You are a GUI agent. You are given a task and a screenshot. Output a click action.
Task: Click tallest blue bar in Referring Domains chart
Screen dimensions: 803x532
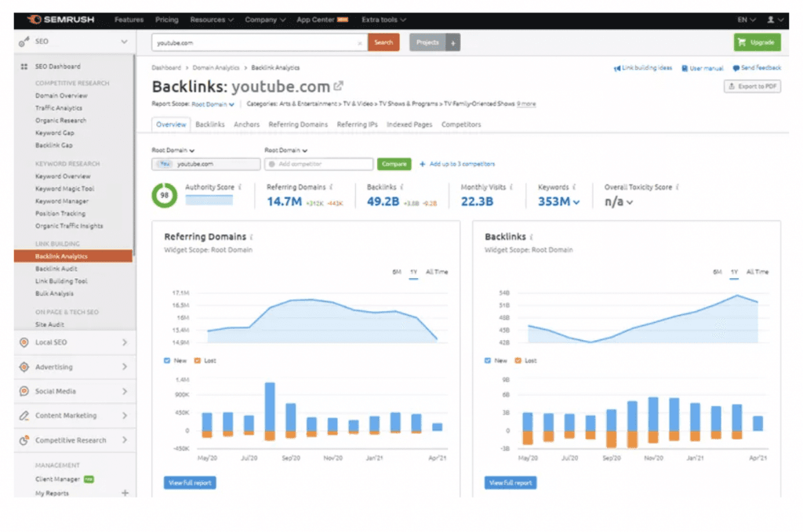pyautogui.click(x=270, y=407)
